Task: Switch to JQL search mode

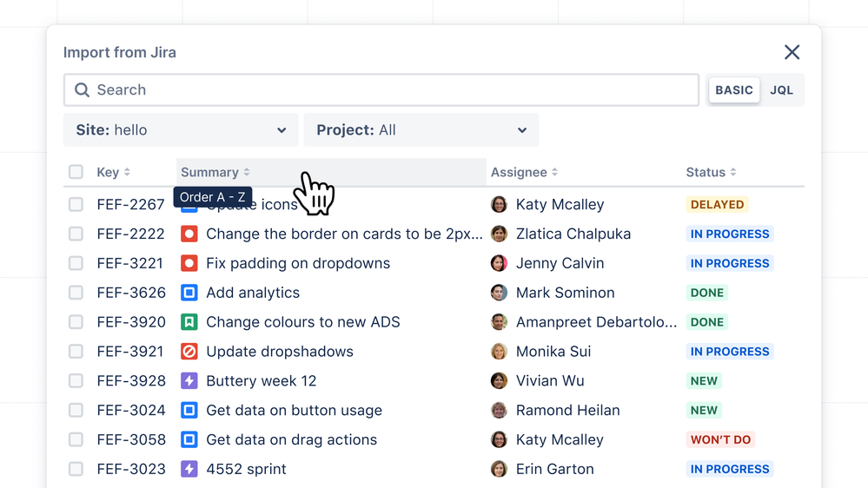Action: tap(782, 90)
